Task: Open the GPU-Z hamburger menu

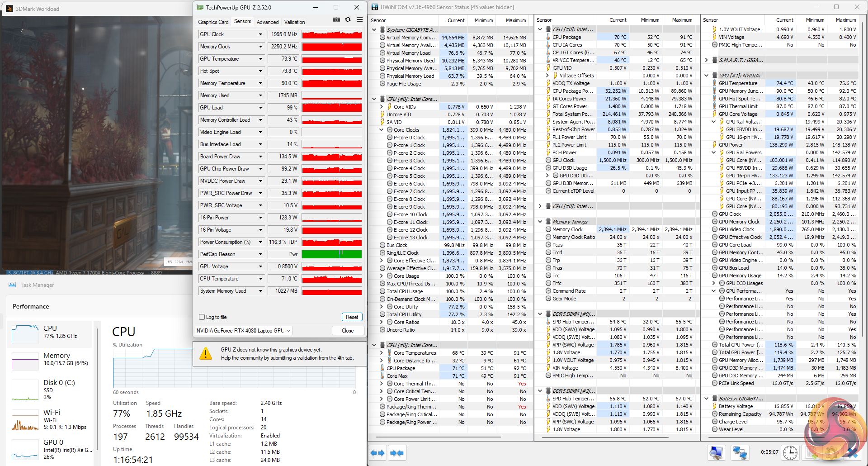Action: point(359,20)
